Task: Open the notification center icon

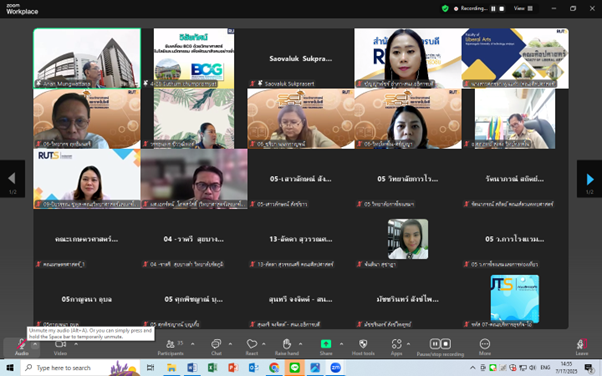Action: pos(589,368)
